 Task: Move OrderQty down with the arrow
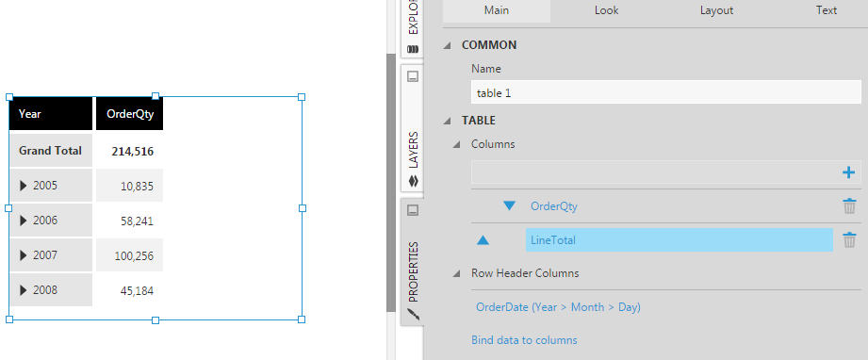tap(509, 206)
